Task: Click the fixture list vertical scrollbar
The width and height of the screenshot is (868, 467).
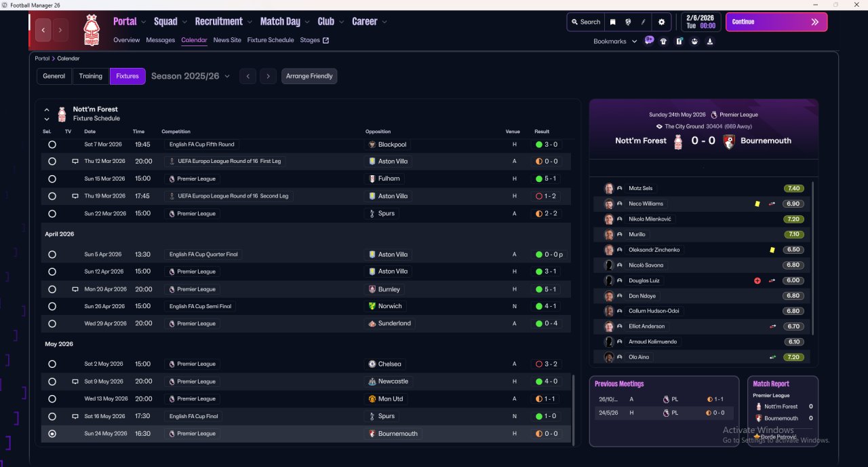Action: pyautogui.click(x=573, y=410)
